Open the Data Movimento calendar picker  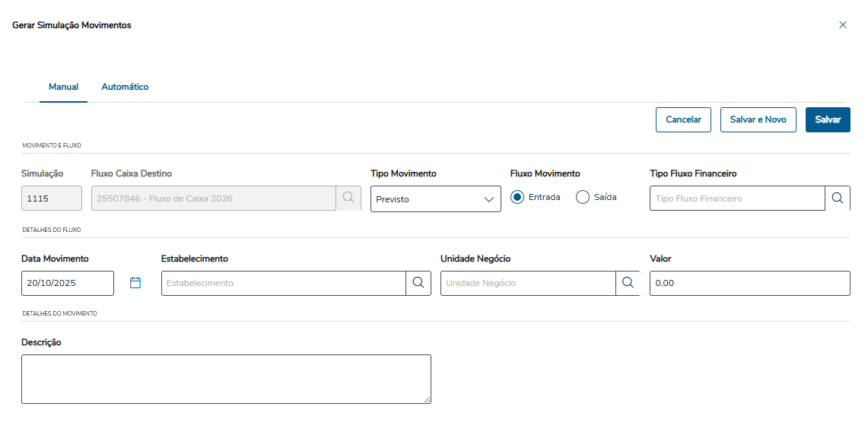135,283
